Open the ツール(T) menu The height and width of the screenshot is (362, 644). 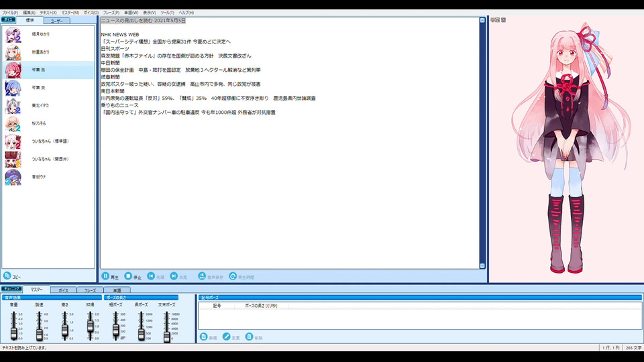tap(167, 13)
